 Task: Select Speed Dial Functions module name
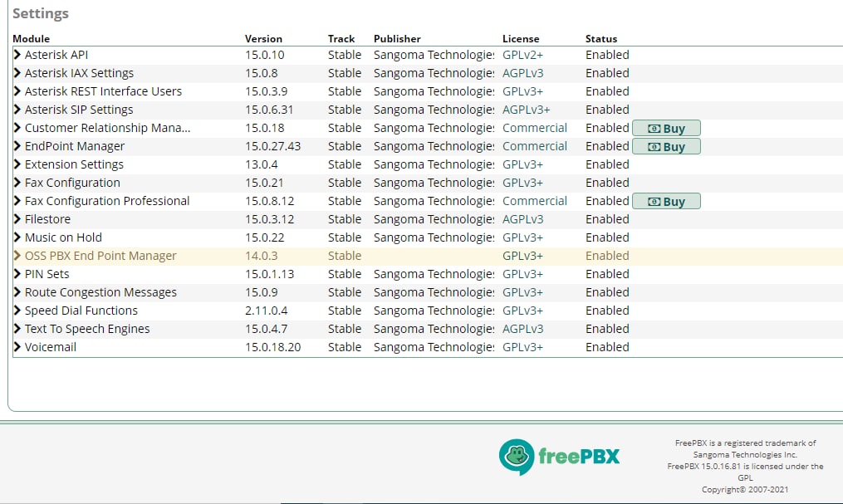coord(81,311)
